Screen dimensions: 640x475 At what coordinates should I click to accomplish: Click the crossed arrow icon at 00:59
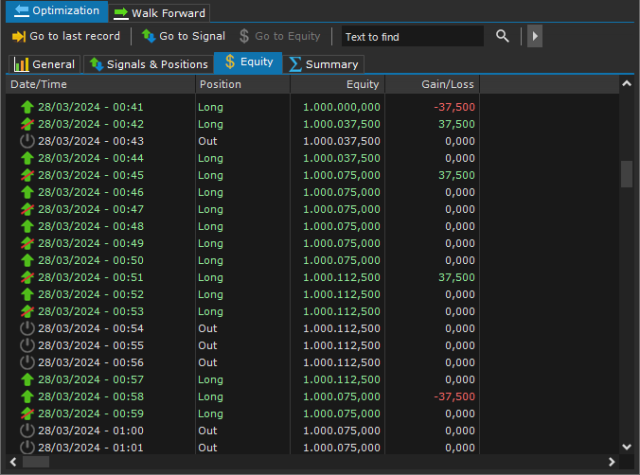pos(27,414)
